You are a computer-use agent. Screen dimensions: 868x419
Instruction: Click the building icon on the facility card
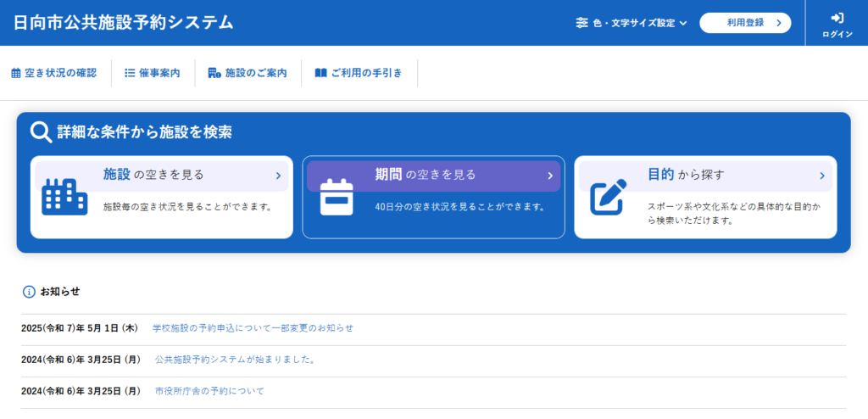click(x=64, y=197)
